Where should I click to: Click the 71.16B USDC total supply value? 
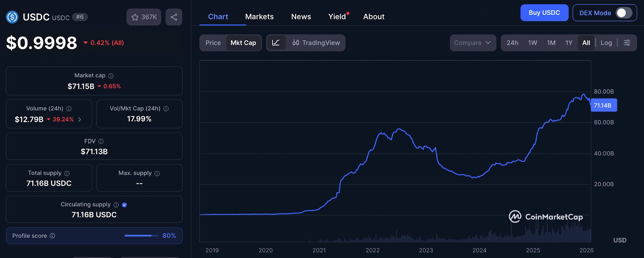click(x=49, y=183)
